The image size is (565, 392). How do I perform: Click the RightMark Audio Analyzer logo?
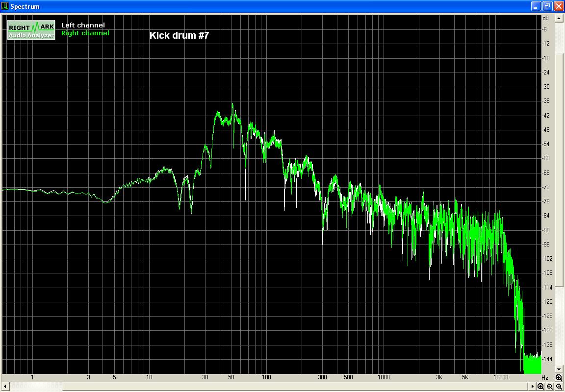pyautogui.click(x=31, y=30)
